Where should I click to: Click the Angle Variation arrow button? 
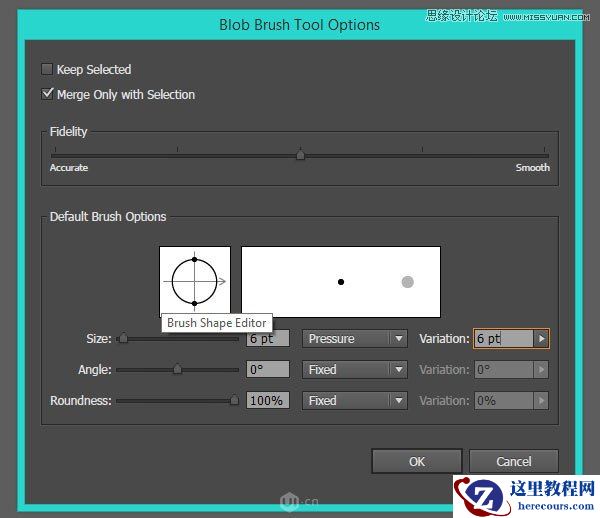point(541,370)
